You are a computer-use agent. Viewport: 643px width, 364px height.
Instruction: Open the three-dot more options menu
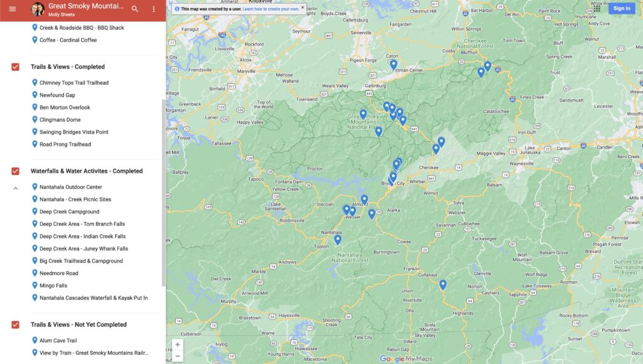153,9
